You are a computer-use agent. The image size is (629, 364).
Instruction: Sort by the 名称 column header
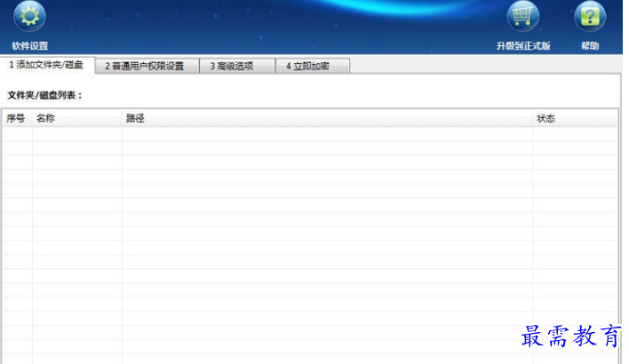tap(77, 118)
